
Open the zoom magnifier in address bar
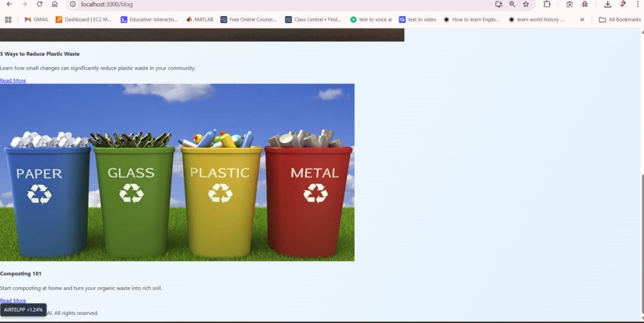point(512,4)
